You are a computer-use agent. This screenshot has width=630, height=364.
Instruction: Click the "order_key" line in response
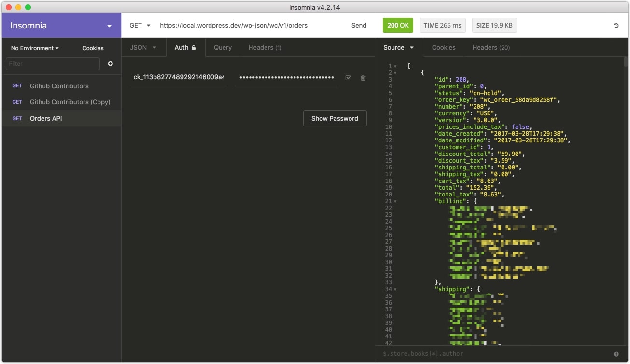(496, 100)
